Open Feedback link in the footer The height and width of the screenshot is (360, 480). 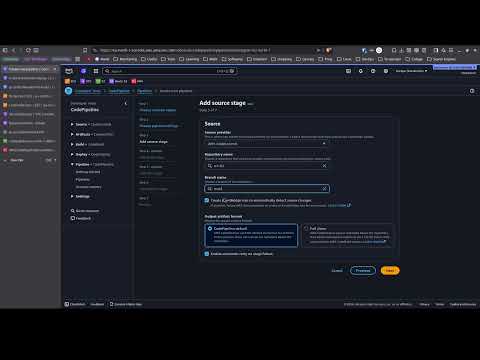(97, 304)
